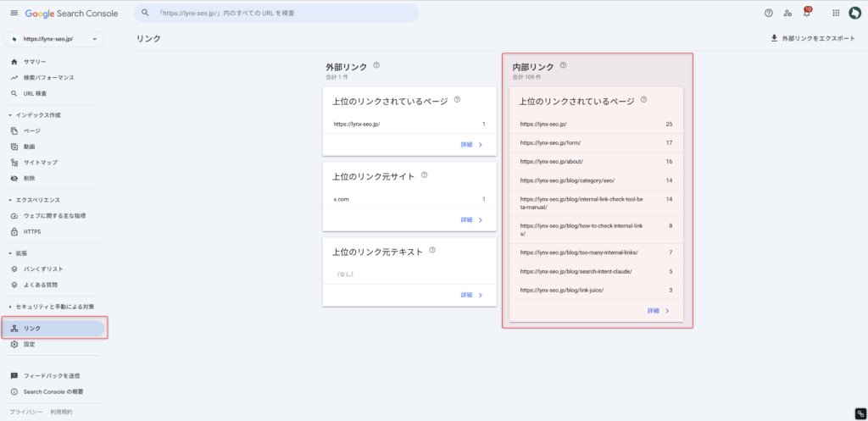Open the Google apps grid
The height and width of the screenshot is (421, 868).
836,13
